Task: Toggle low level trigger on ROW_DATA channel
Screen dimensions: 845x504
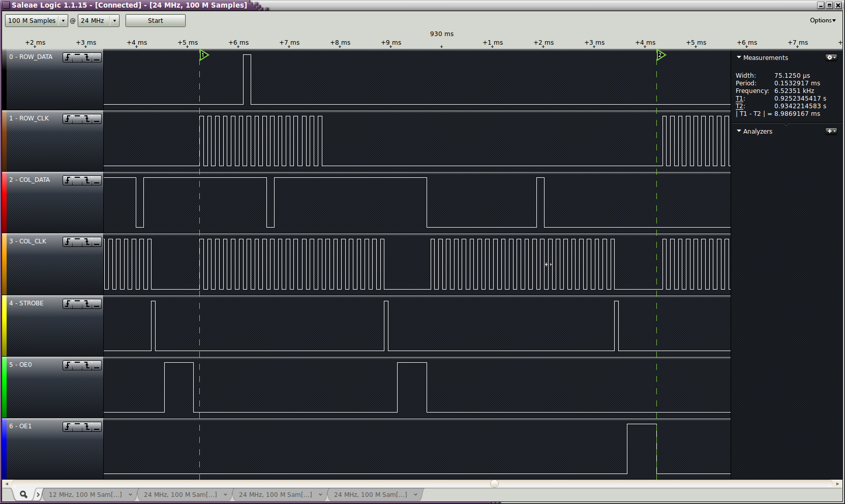Action: (x=97, y=57)
